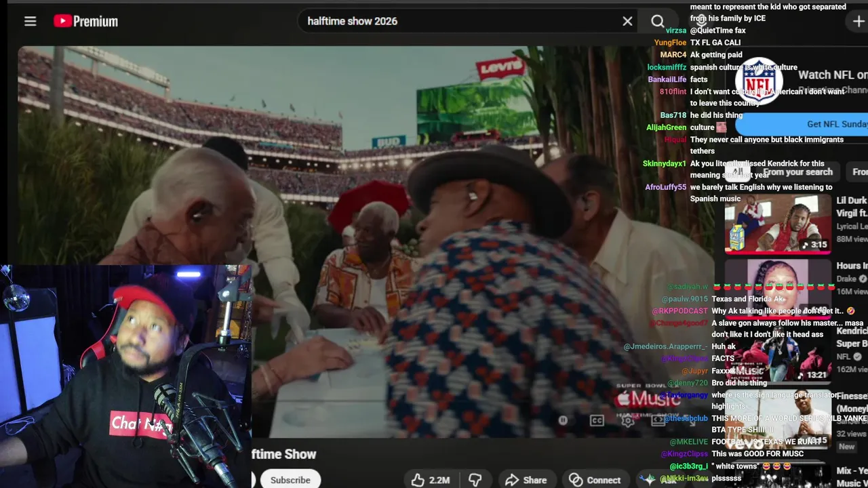The width and height of the screenshot is (868, 488).
Task: Open the Lil Durk video thumbnail
Action: pos(778,224)
